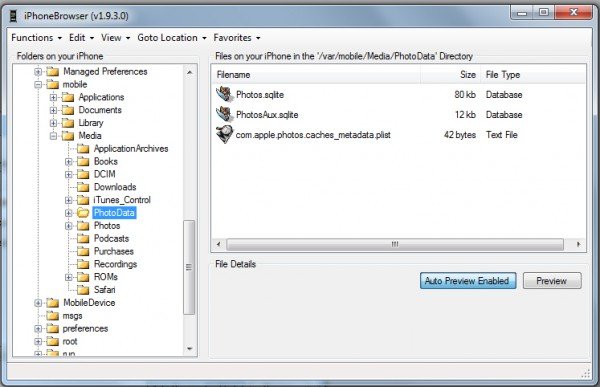Click the '80 kb' size cell
This screenshot has width=600, height=387.
click(465, 95)
